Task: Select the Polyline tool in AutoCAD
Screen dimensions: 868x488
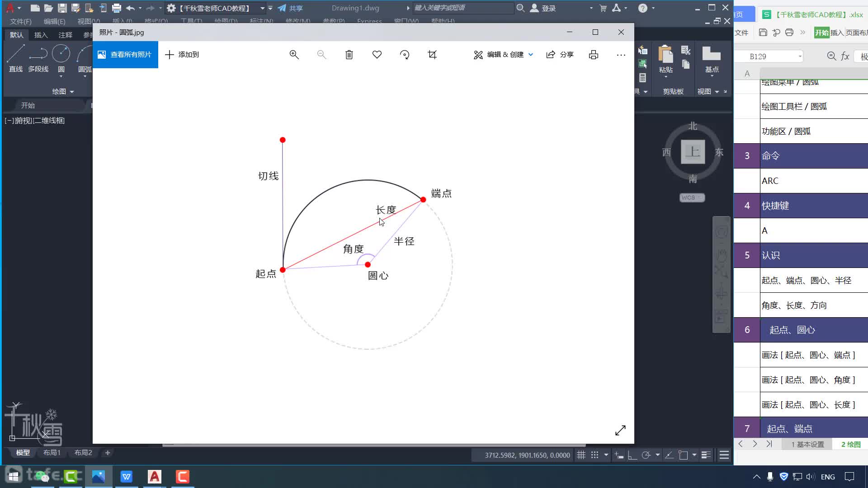Action: (38, 59)
